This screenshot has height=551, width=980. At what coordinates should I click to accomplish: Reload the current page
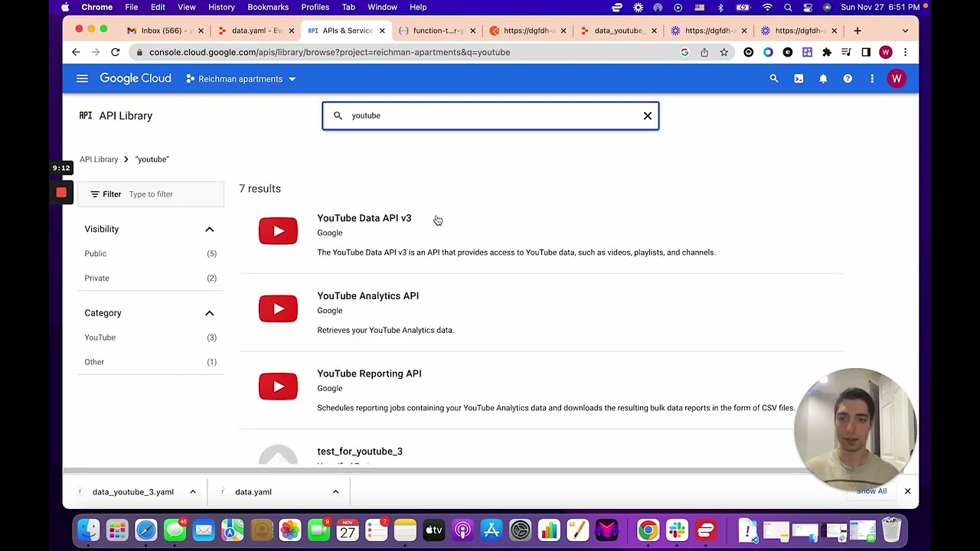click(115, 52)
